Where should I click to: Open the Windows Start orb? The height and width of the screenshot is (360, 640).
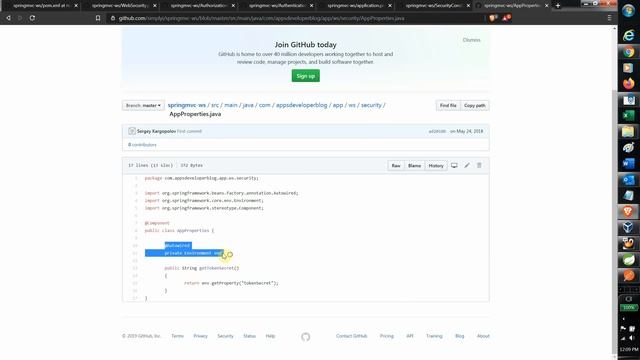[x=629, y=11]
